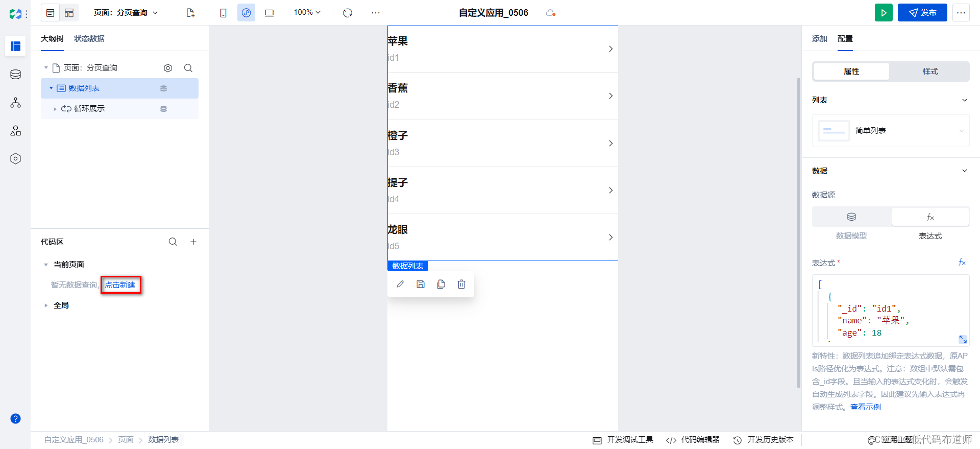Click the help question mark icon

click(x=16, y=419)
